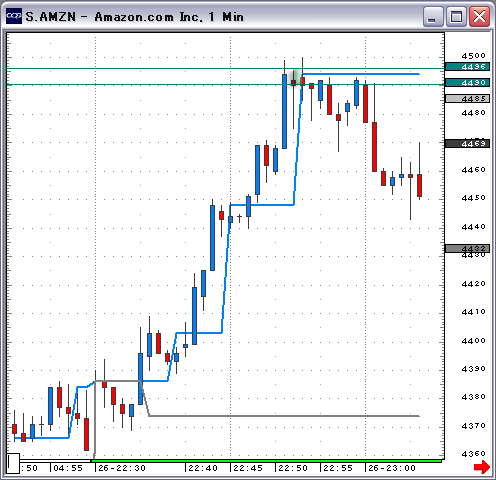
Task: Close the S.AMZN chart window
Action: 479,17
